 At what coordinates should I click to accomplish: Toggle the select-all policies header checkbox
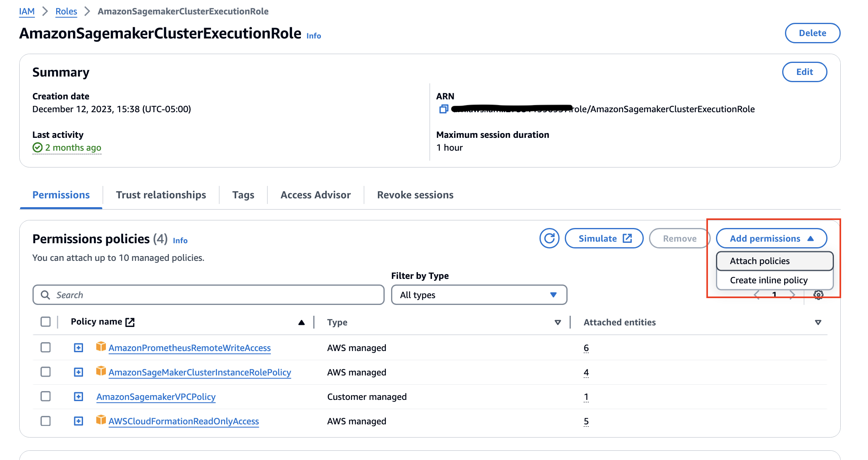[x=46, y=322]
